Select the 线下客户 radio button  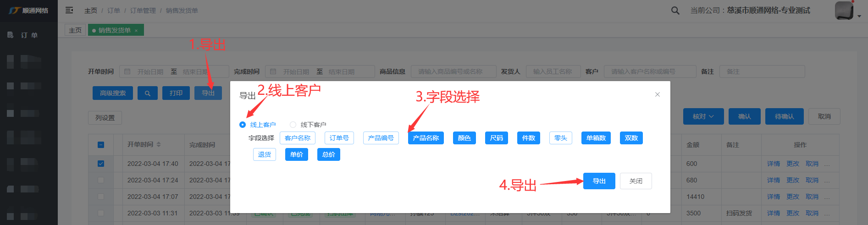(293, 125)
